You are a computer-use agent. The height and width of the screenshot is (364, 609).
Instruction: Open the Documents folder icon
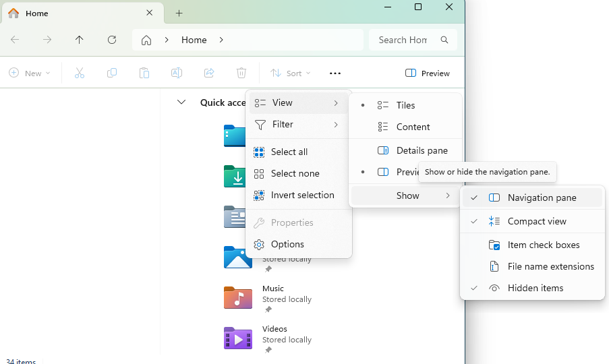point(235,217)
